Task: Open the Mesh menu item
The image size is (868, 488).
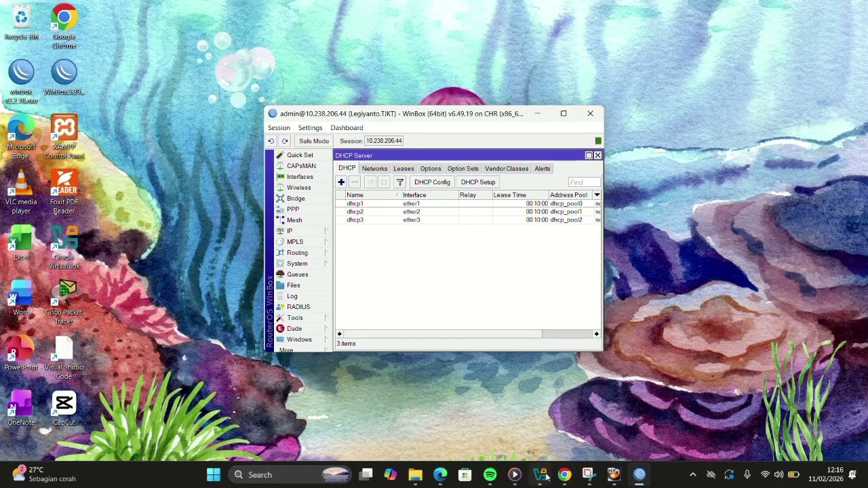Action: (x=294, y=220)
